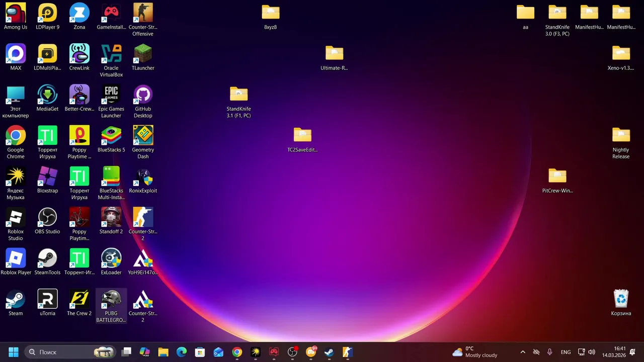644x362 pixels.
Task: Select the TC2SaveEdit... folder
Action: [x=302, y=140]
